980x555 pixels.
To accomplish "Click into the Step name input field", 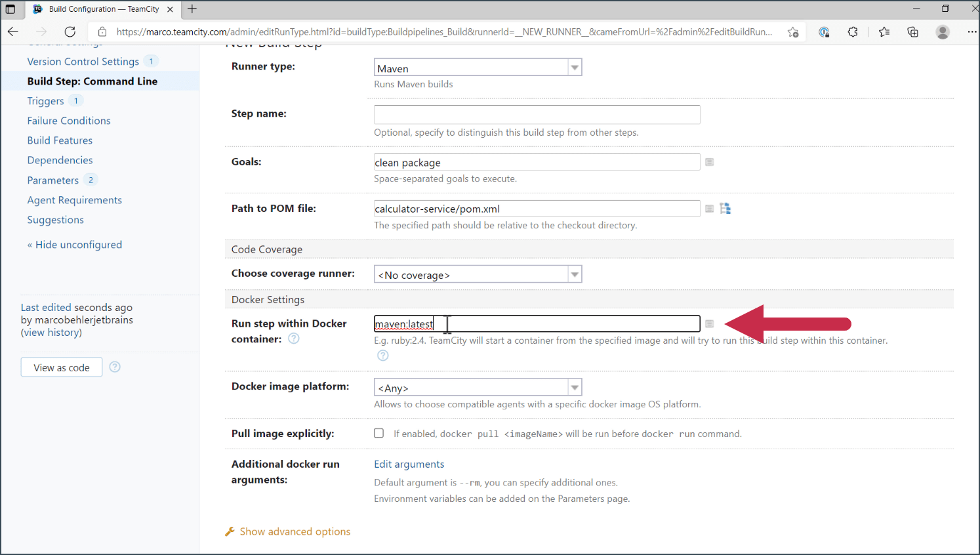I will pyautogui.click(x=537, y=114).
